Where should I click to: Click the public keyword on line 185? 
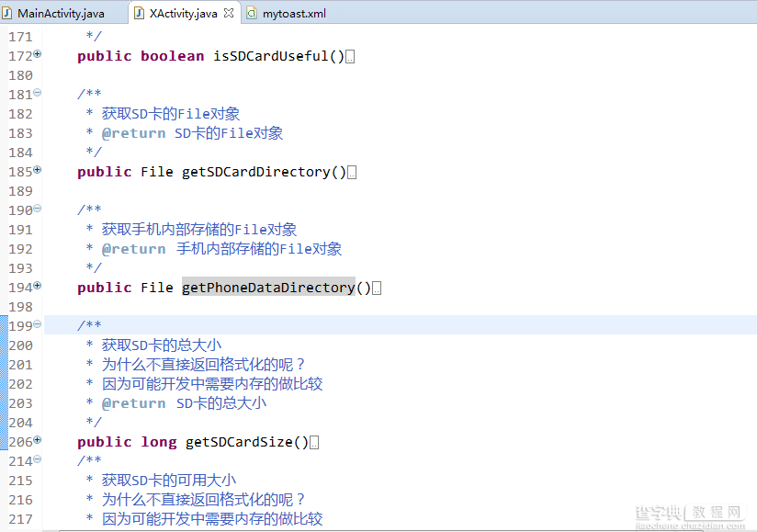click(x=105, y=172)
